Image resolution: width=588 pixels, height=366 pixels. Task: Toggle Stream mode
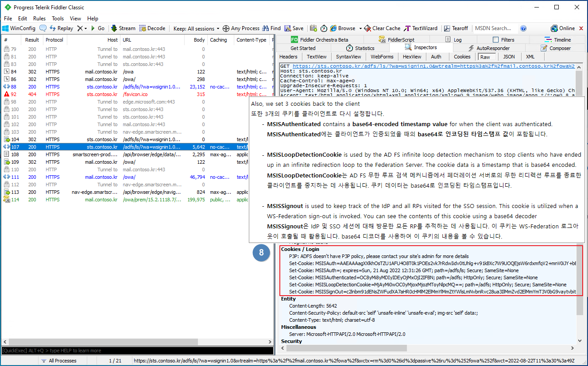click(x=123, y=28)
